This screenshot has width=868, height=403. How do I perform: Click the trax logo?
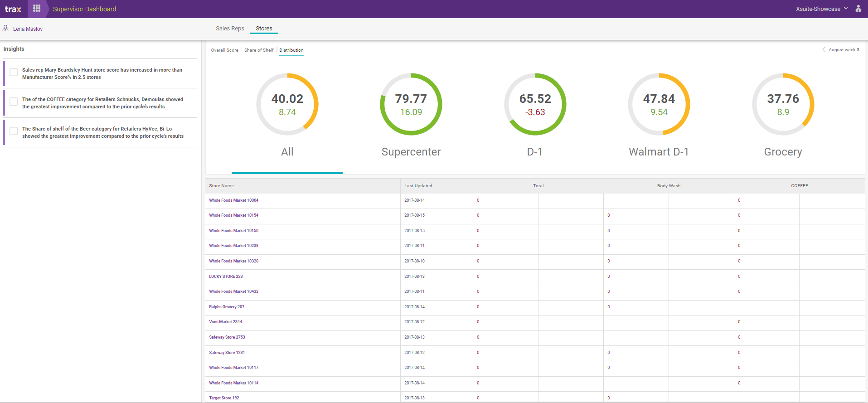click(13, 9)
